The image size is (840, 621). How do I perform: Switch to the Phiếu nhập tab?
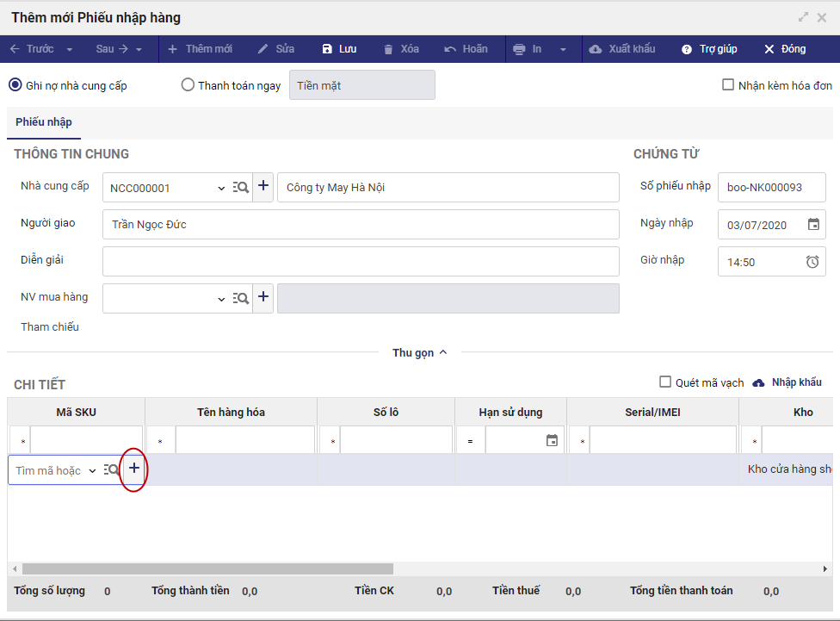pos(44,122)
